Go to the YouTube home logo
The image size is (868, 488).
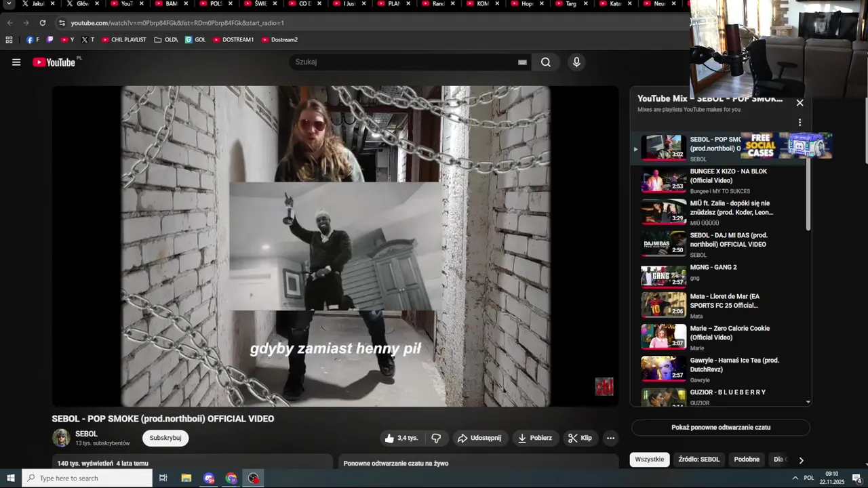(54, 62)
